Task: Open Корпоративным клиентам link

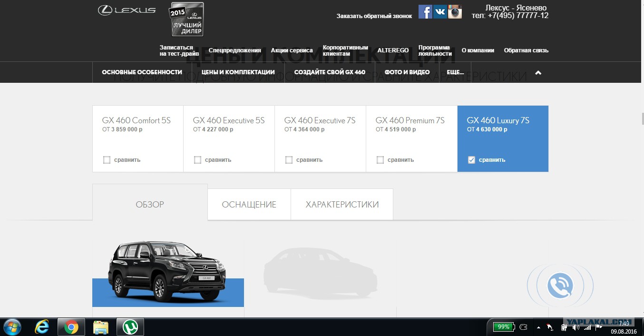Action: pyautogui.click(x=345, y=50)
